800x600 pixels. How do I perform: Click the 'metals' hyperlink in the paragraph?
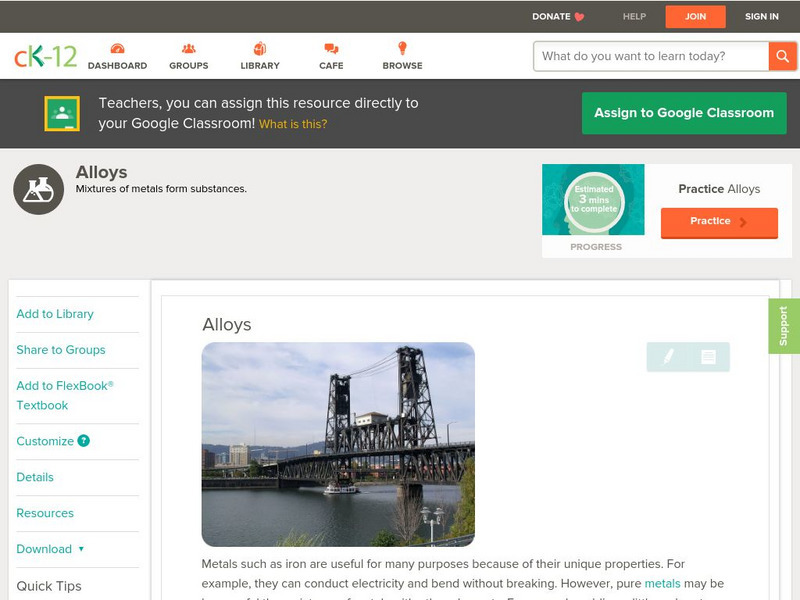(x=662, y=583)
